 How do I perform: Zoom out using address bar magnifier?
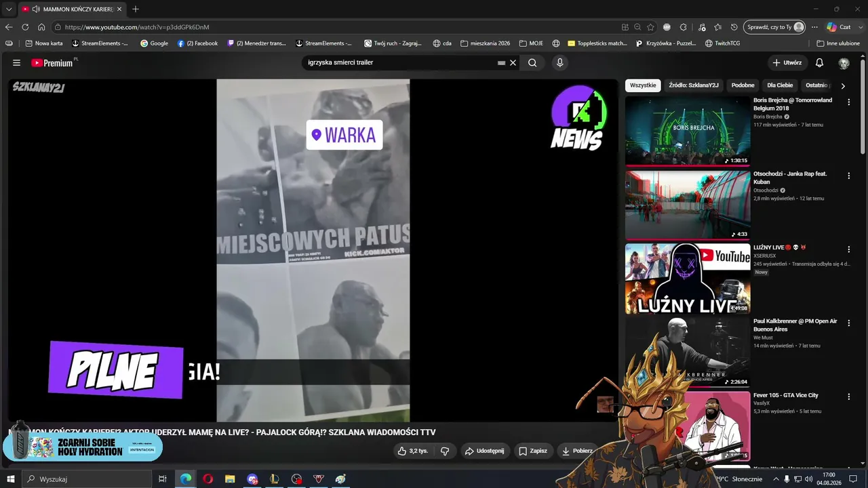point(637,27)
